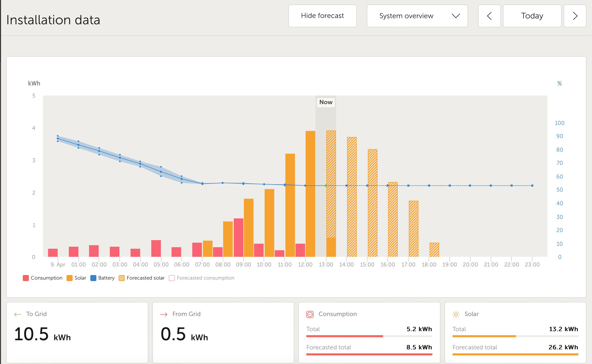Click the Solar forecasted total bar
This screenshot has width=592, height=364.
515,354
